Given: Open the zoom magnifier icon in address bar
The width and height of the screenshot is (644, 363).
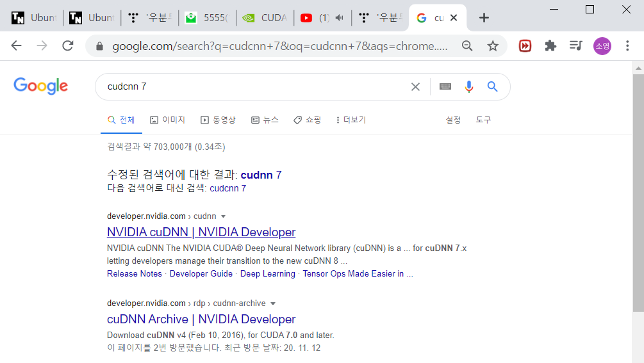Looking at the screenshot, I should pyautogui.click(x=467, y=46).
